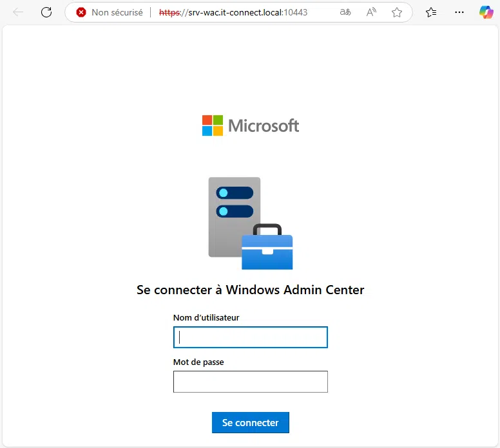Focus the Mot de passe field
The height and width of the screenshot is (448, 500).
(250, 382)
